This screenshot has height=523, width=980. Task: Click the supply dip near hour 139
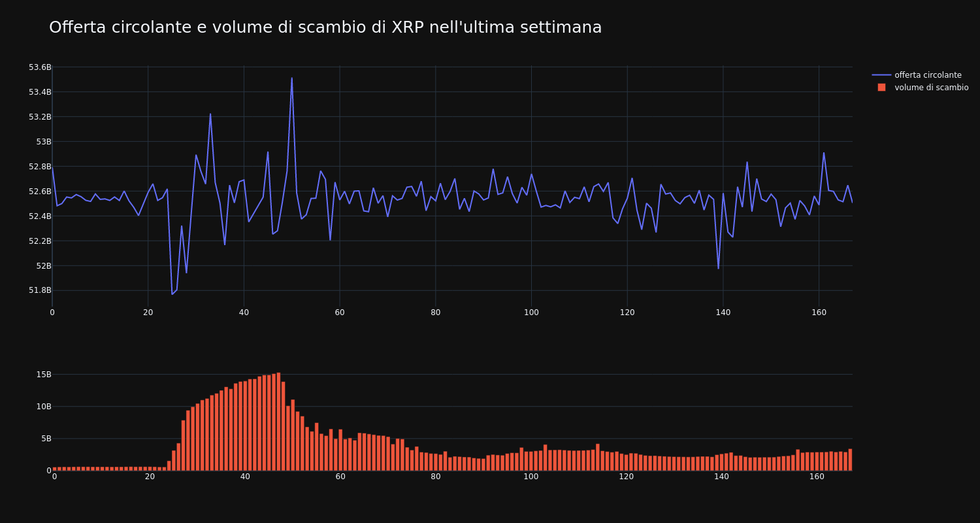[x=718, y=268]
